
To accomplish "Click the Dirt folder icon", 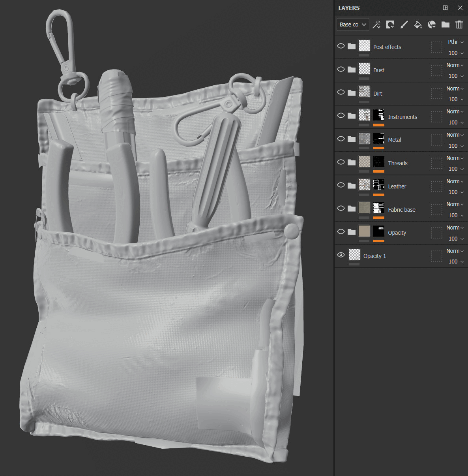I will (352, 93).
